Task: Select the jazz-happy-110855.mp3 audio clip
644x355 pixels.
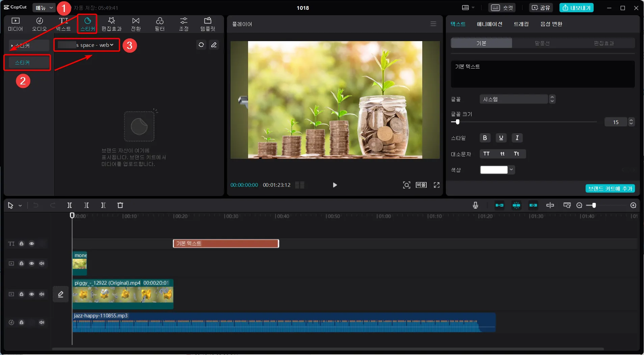Action: pos(284,322)
